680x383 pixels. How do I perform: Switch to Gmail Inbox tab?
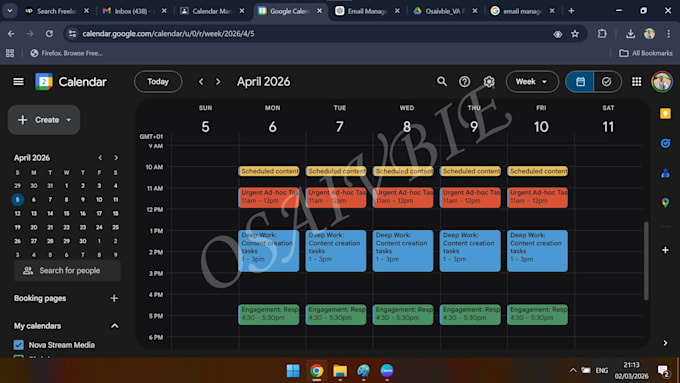134,11
